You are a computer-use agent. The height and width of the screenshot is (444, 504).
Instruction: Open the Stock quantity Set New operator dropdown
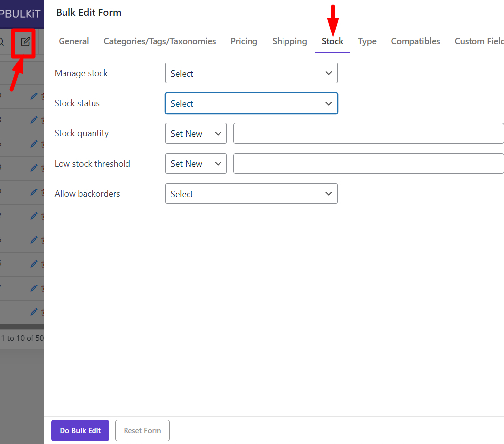tap(196, 133)
